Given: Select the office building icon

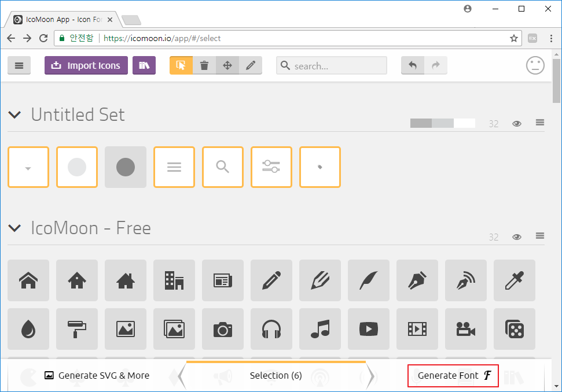Looking at the screenshot, I should tap(174, 280).
